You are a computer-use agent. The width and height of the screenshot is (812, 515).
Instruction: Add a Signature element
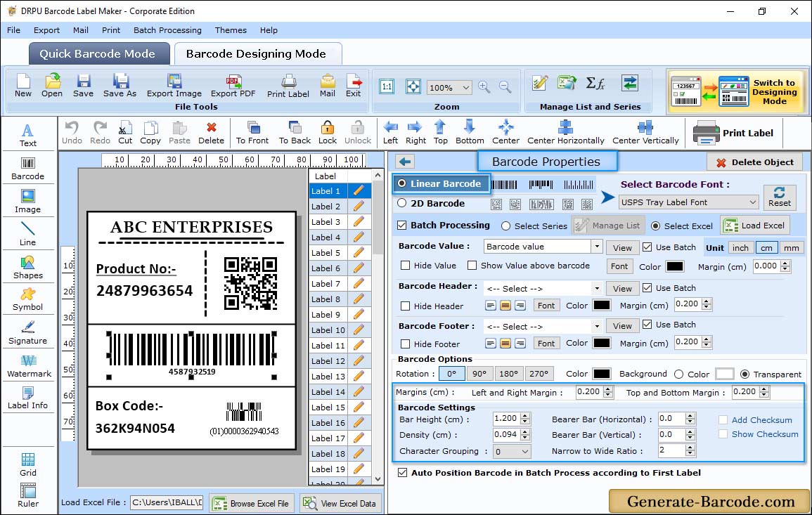point(28,332)
